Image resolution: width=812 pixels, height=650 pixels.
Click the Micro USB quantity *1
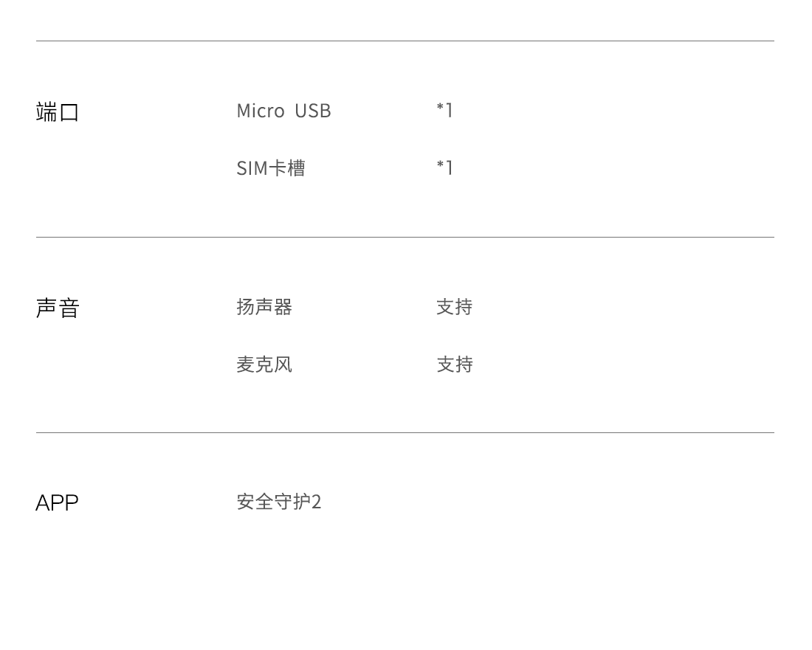(x=445, y=110)
